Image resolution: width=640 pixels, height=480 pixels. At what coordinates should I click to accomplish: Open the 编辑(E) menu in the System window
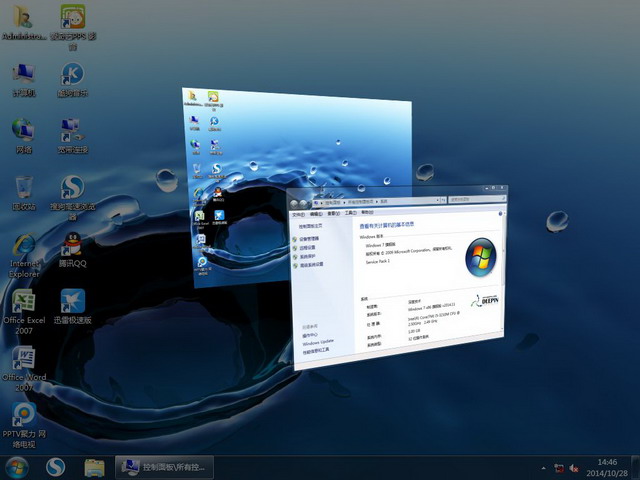316,213
